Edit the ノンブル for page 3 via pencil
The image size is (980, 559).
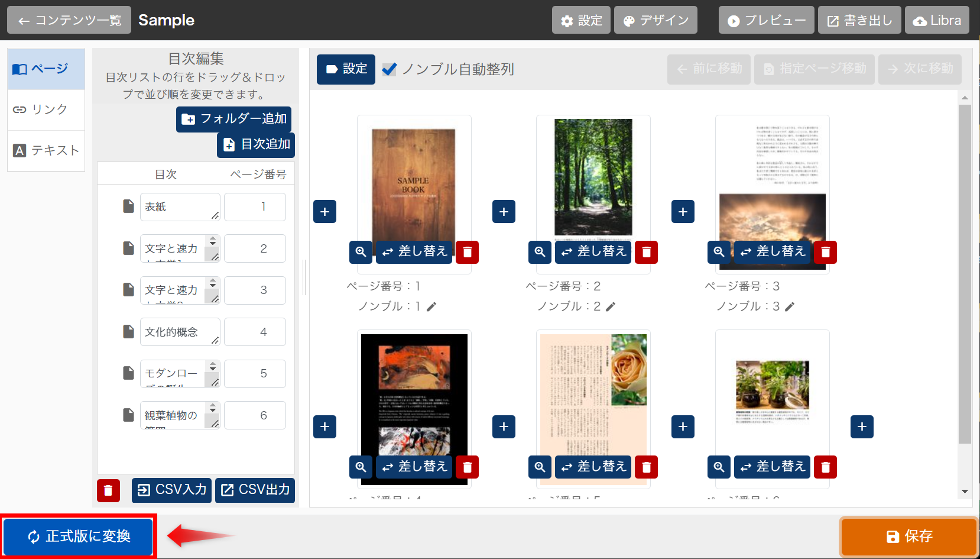click(790, 306)
